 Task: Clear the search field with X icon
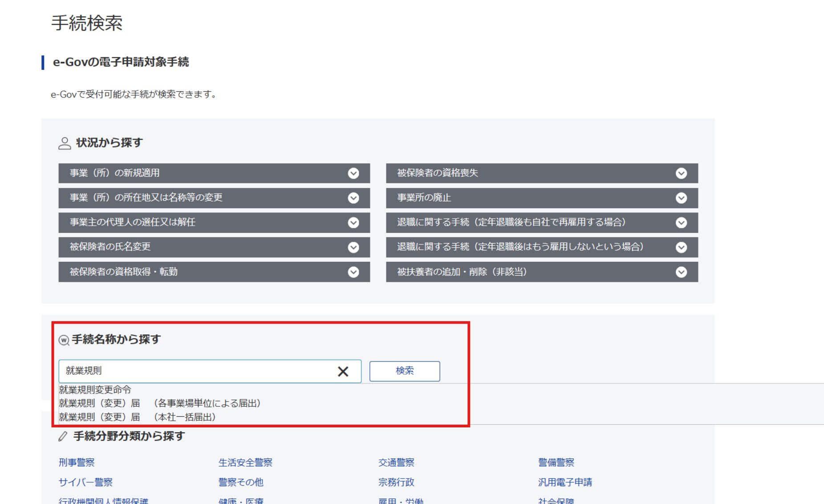point(343,371)
